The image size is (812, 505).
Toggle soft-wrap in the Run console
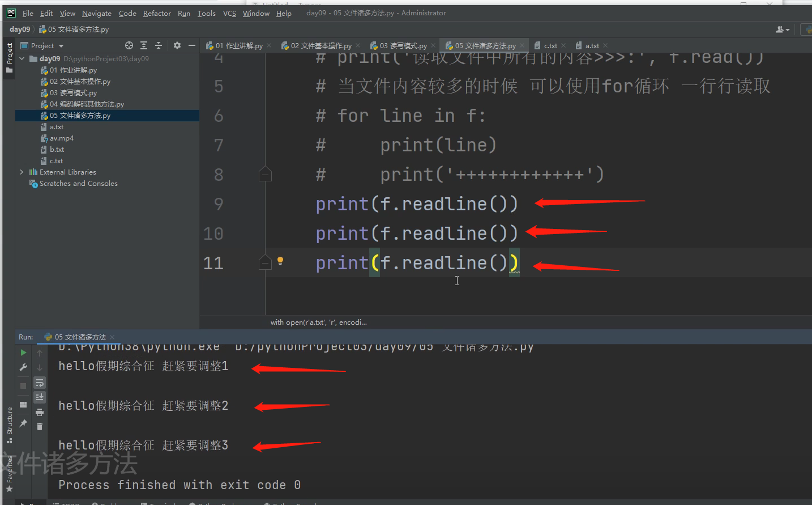coord(40,383)
